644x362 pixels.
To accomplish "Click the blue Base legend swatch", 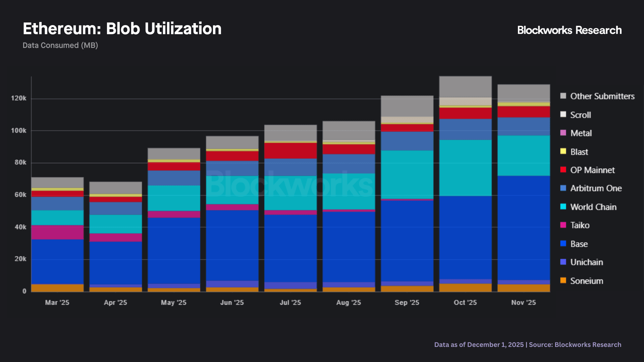I will (x=563, y=244).
